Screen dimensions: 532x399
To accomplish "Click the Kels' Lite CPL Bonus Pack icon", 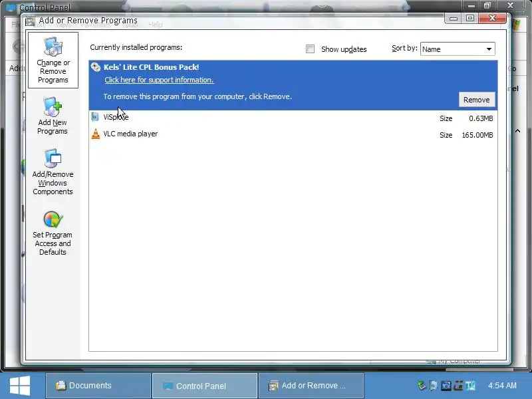I will point(96,67).
